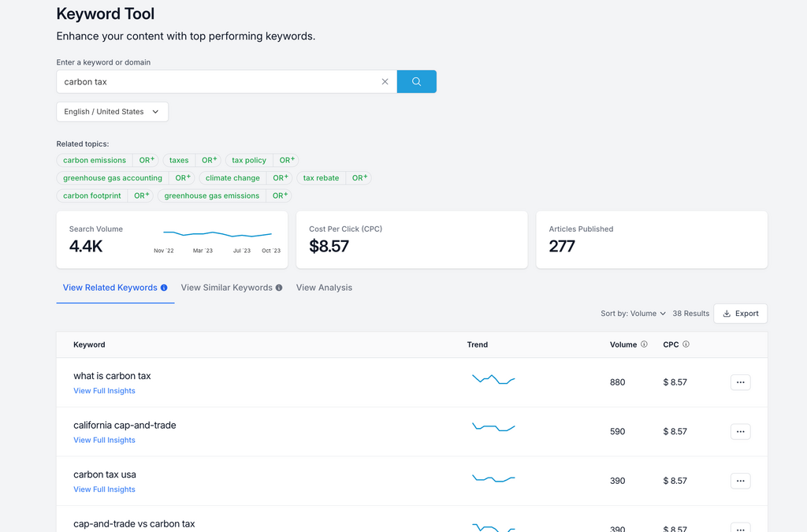This screenshot has height=532, width=807.
Task: Switch to View Similar Keywords tab
Action: pos(227,288)
